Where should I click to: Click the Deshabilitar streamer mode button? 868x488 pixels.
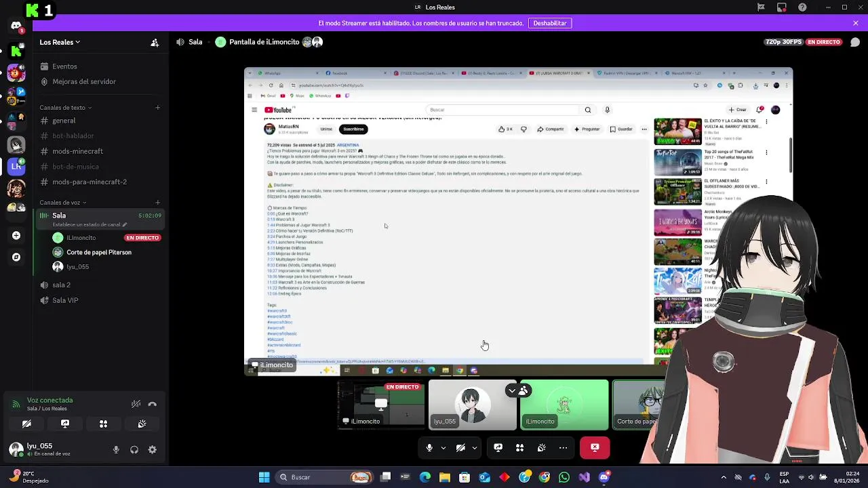(550, 23)
